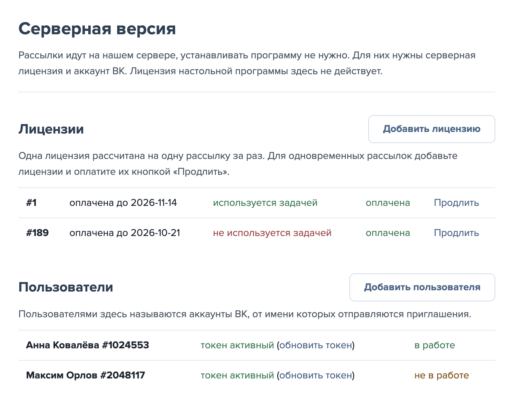The image size is (513, 420).
Task: Select license number '#189'
Action: [x=37, y=233]
